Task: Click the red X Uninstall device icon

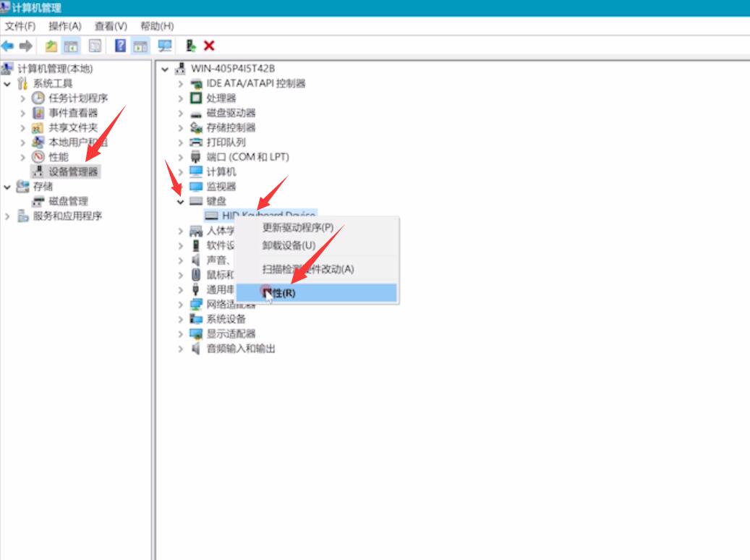Action: (209, 46)
